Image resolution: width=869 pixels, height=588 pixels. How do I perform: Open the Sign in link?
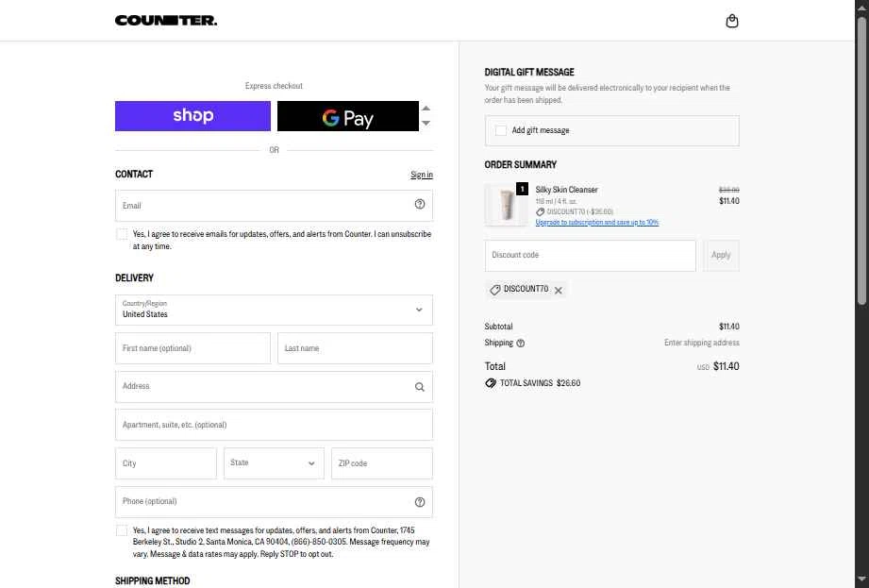pyautogui.click(x=422, y=175)
